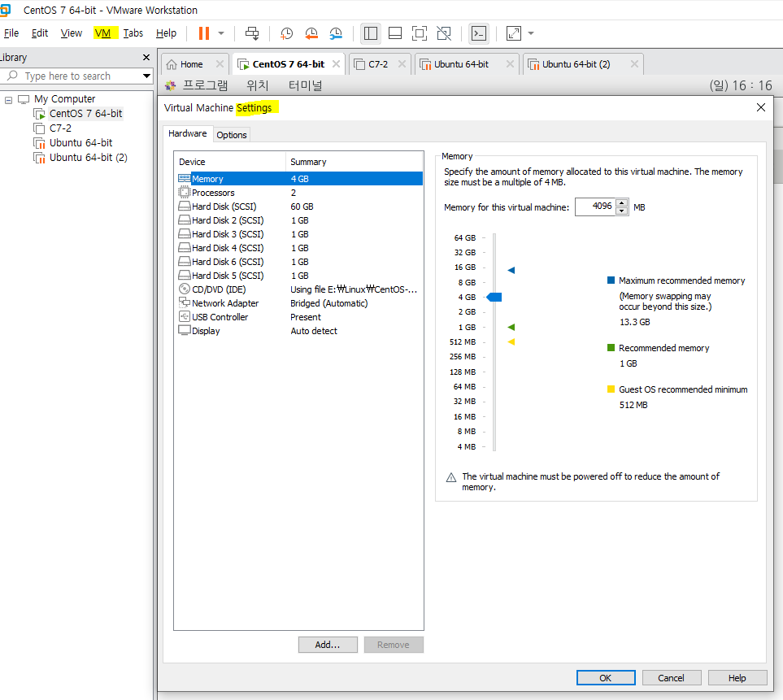Take a snapshot using the clock-plus icon
783x700 pixels.
(x=287, y=33)
